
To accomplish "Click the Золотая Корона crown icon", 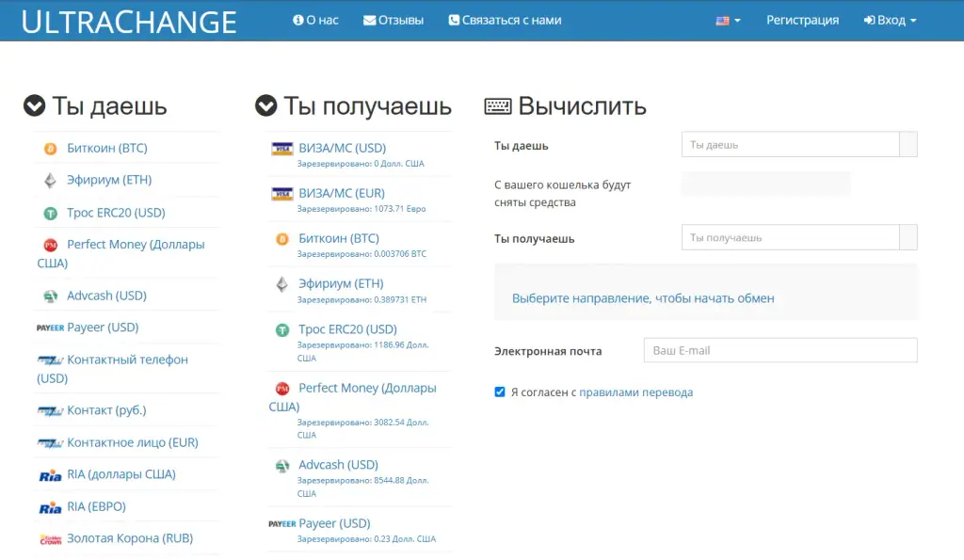I will (51, 539).
